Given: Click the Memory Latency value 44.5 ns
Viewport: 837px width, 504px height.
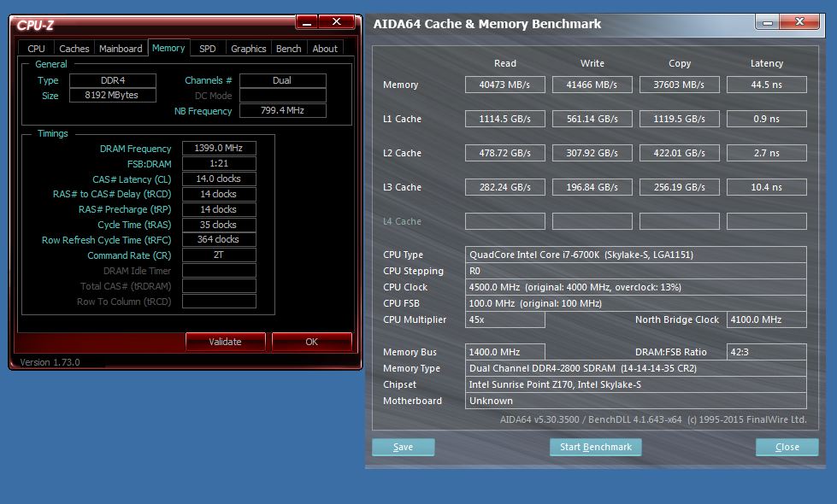Looking at the screenshot, I should click(767, 85).
